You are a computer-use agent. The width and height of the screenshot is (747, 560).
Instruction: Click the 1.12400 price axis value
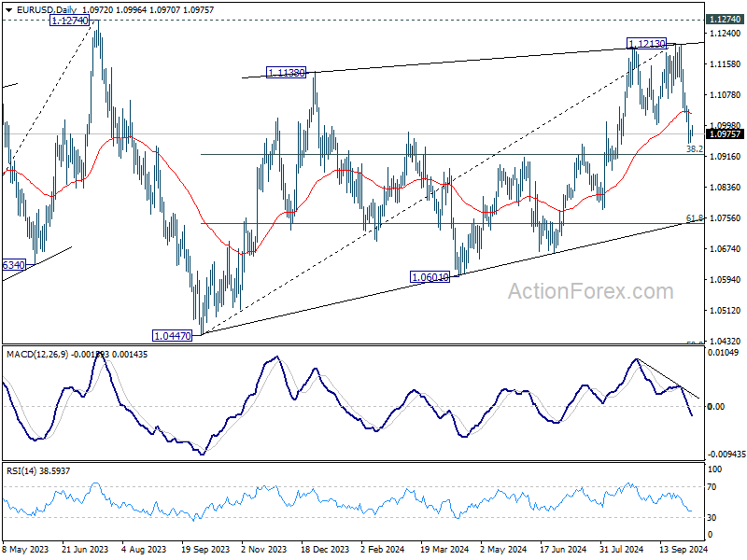tap(726, 34)
